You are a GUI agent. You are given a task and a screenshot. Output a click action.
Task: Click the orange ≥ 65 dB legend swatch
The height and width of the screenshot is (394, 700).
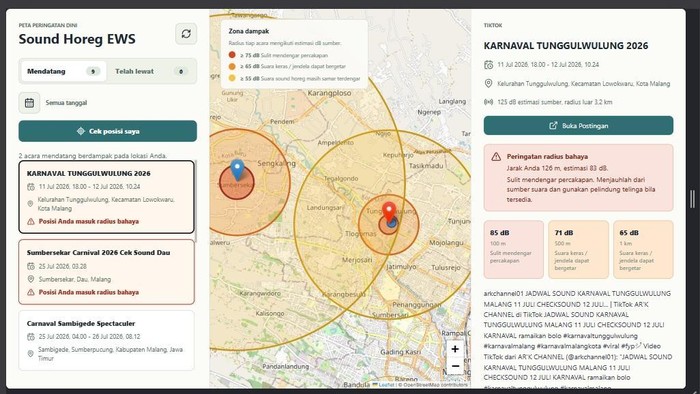[232, 66]
